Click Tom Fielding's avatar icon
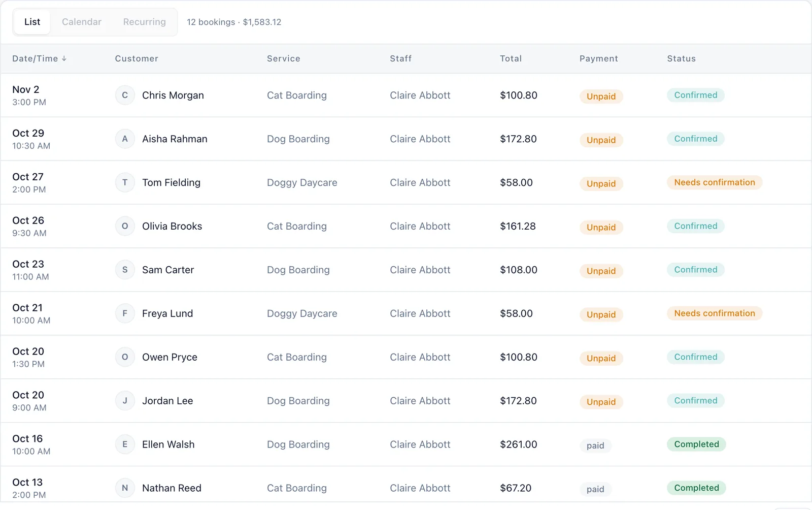Viewport: 812px width, 510px height. point(125,182)
